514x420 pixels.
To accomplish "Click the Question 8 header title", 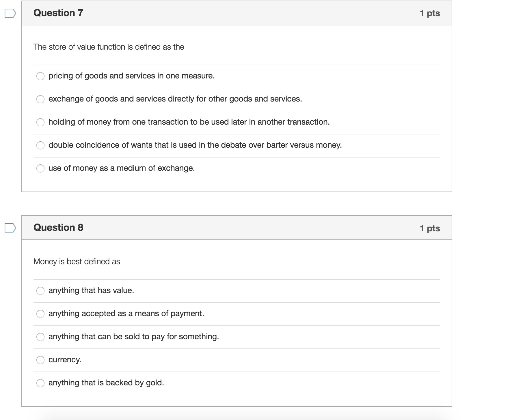I will pyautogui.click(x=58, y=228).
